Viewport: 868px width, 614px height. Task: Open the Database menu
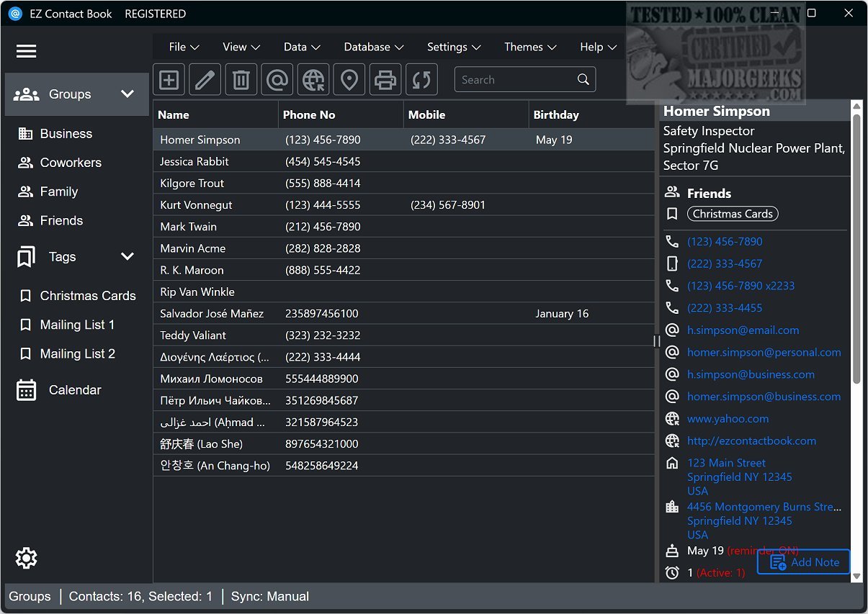click(373, 47)
